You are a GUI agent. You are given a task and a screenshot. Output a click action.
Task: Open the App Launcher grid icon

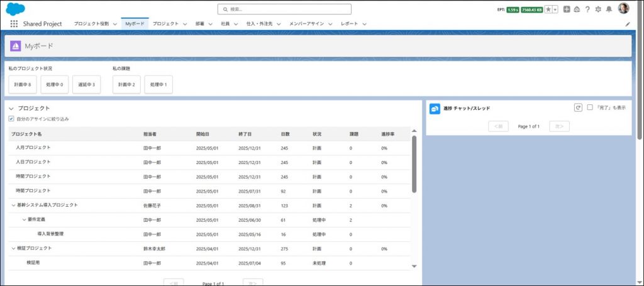coord(14,24)
